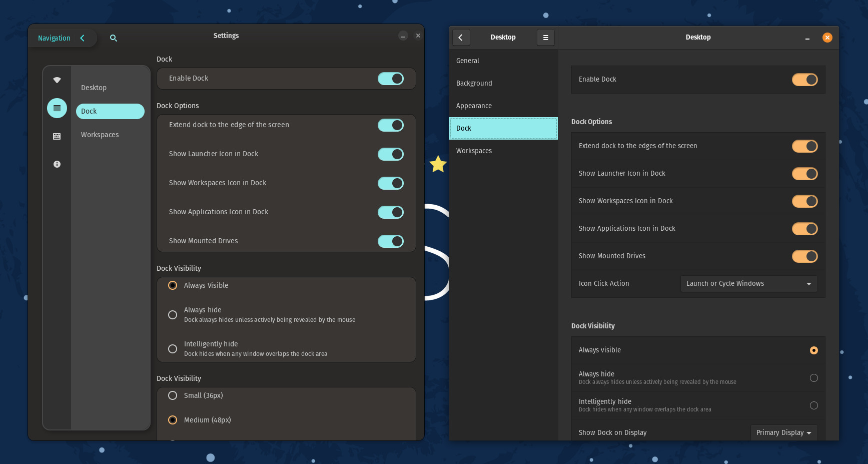Open keyboard settings via the keyboard icon

point(57,136)
